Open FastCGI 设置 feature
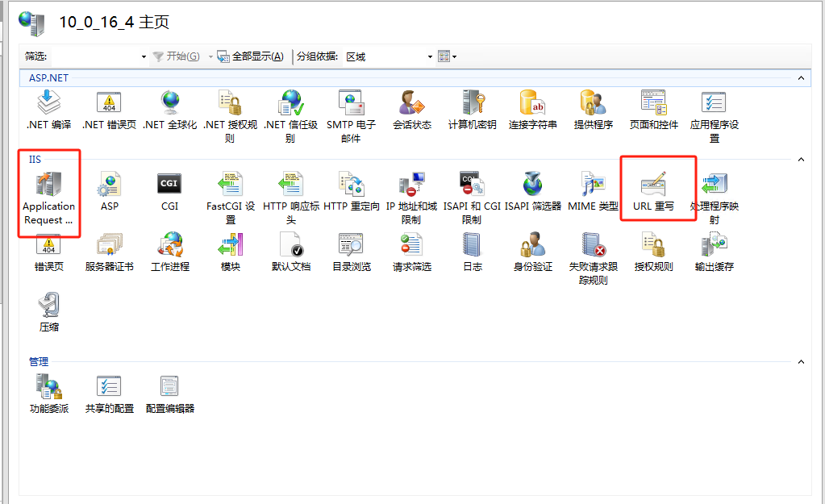 point(231,198)
